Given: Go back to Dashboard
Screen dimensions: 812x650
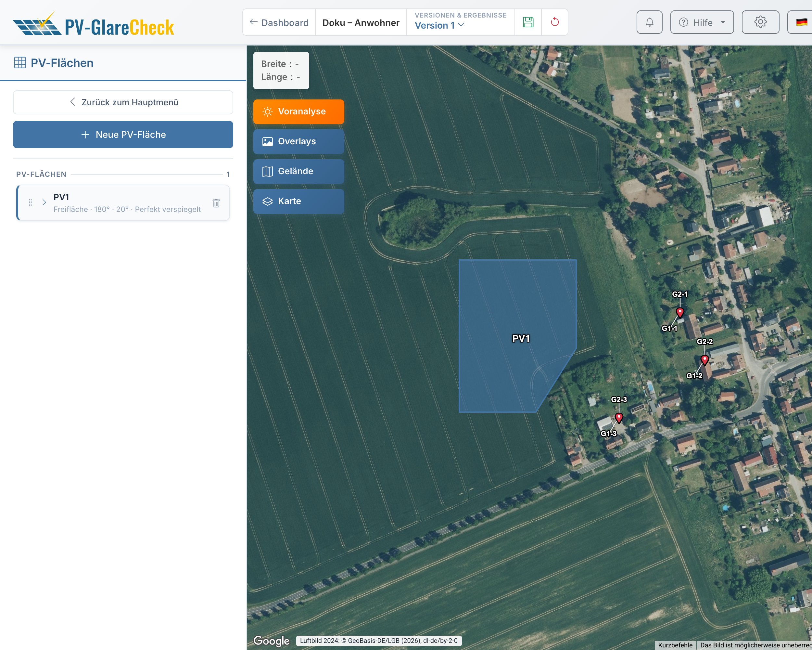Looking at the screenshot, I should click(x=279, y=23).
